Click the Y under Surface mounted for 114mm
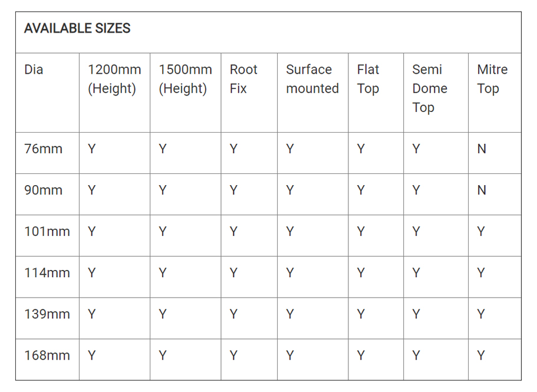This screenshot has width=537, height=392. pos(290,273)
